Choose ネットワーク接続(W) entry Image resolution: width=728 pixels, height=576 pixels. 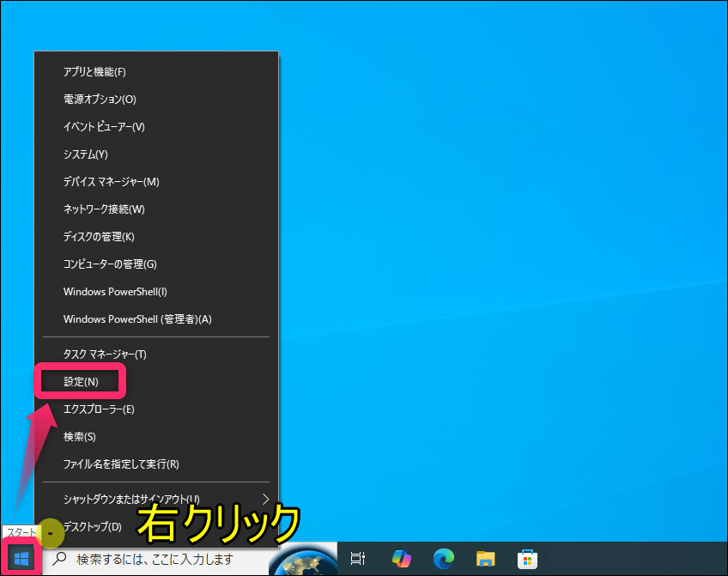(104, 209)
